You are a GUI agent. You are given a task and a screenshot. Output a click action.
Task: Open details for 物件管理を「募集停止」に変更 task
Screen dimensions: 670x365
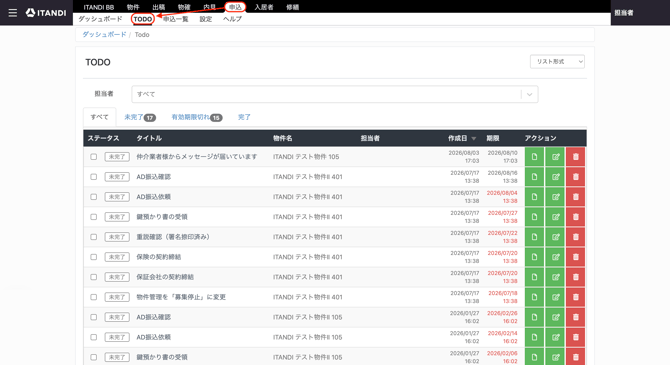click(534, 297)
